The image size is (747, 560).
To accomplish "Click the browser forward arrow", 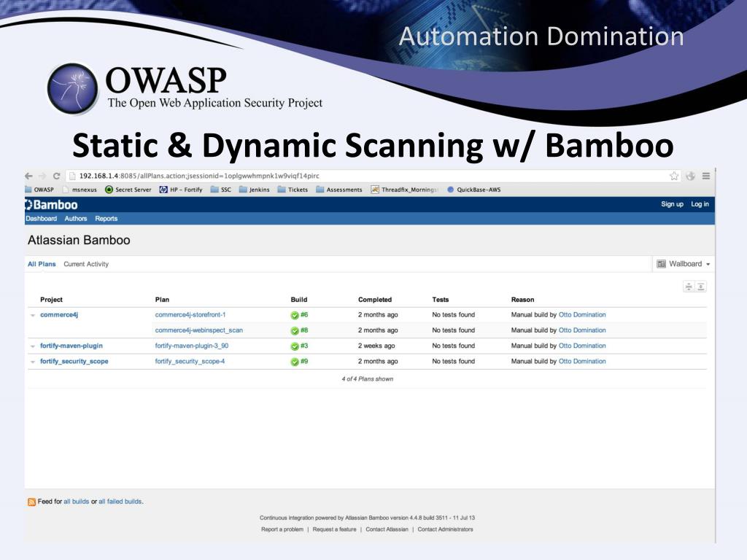I will [x=42, y=176].
